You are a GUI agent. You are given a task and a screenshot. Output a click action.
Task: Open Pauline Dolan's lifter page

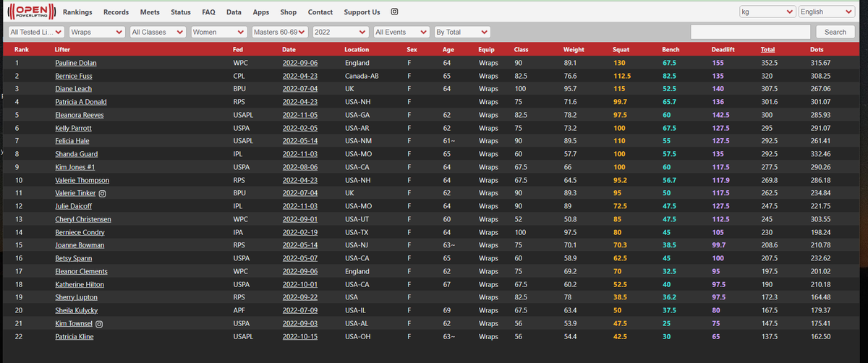click(x=76, y=63)
